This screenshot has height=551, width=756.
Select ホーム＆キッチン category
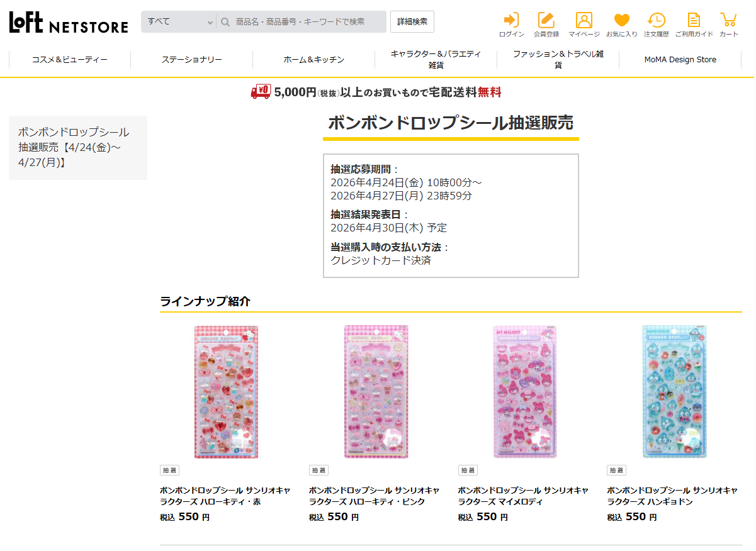click(313, 60)
